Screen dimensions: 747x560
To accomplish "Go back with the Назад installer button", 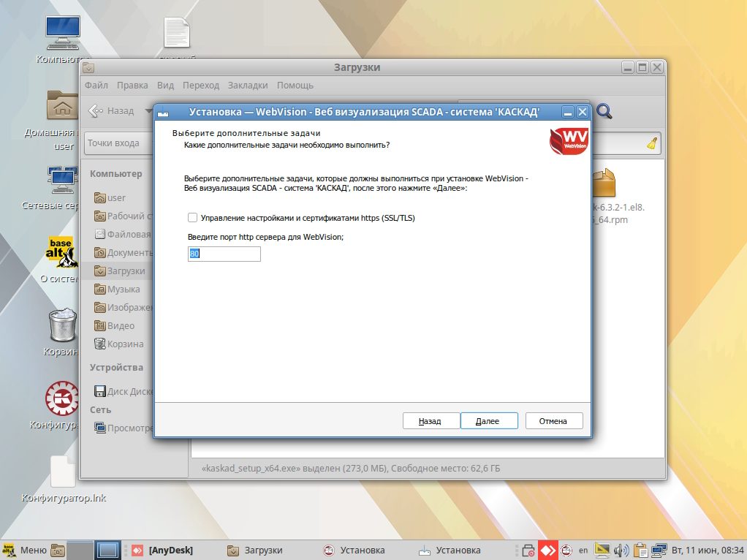I will (431, 421).
